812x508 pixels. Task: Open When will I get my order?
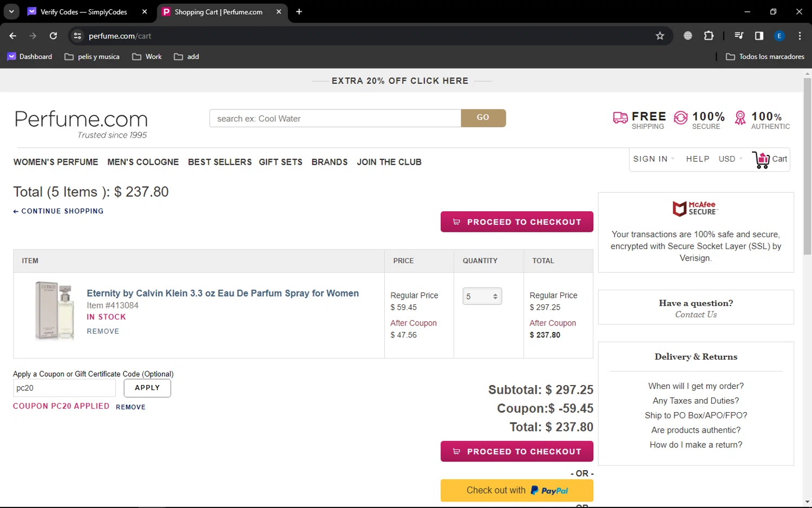pos(696,386)
